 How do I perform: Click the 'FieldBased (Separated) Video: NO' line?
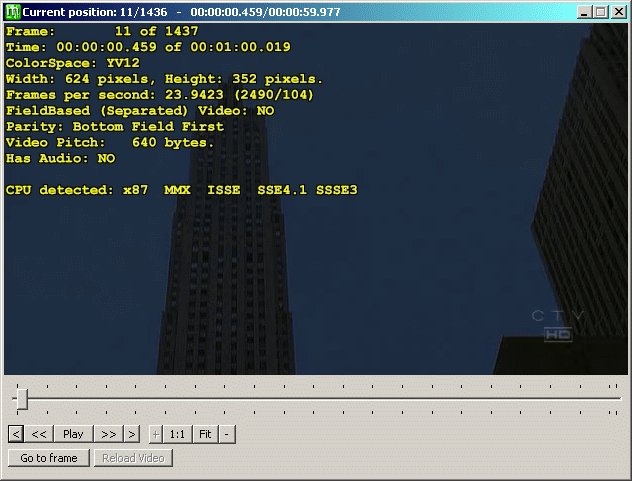[x=140, y=111]
